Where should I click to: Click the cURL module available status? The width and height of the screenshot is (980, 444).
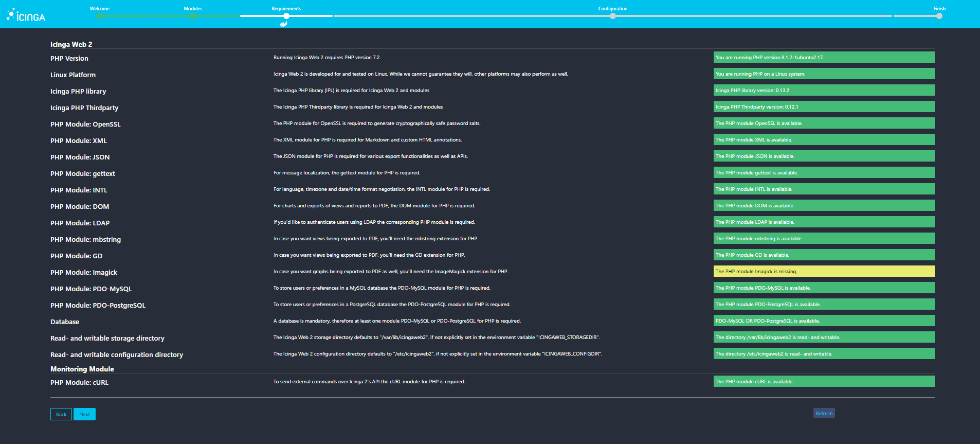pos(824,382)
